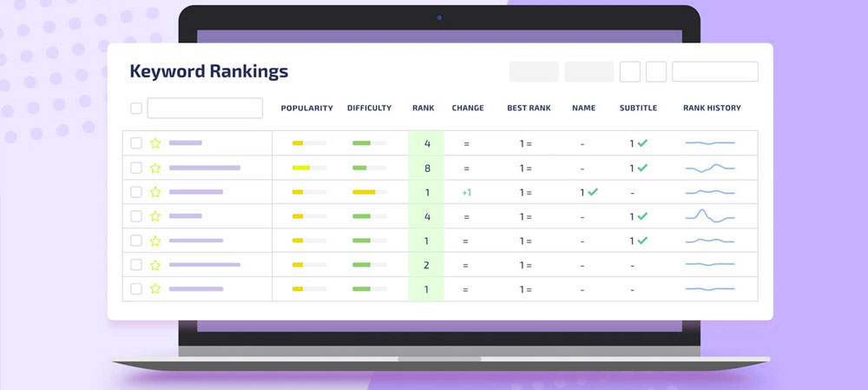Open the rank history sparkline for rank 2 row
The height and width of the screenshot is (390, 868).
pyautogui.click(x=710, y=265)
